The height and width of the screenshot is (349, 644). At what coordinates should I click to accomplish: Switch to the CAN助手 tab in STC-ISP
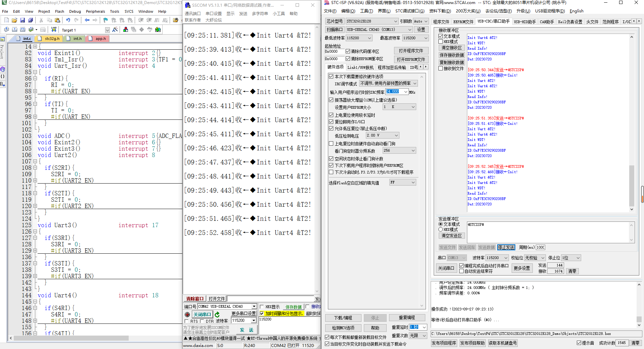click(547, 22)
